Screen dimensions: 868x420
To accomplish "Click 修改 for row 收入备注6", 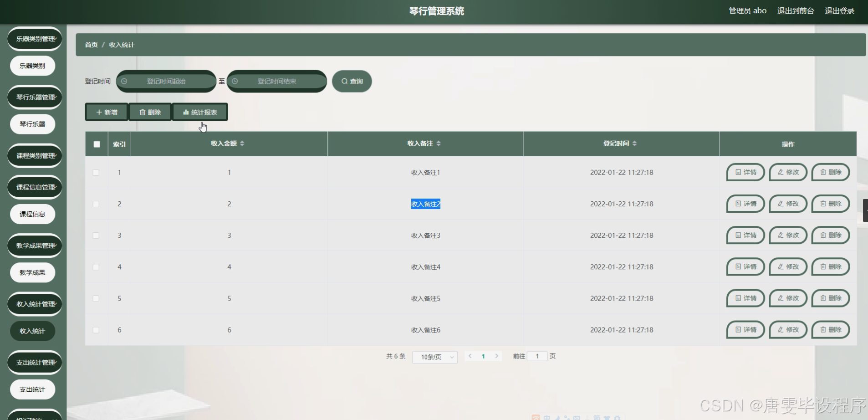I will coord(788,329).
